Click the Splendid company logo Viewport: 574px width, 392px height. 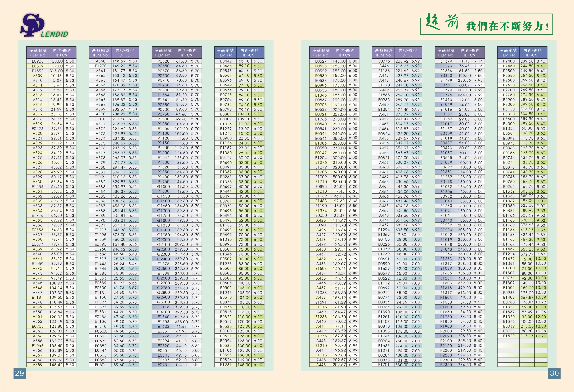click(x=44, y=25)
